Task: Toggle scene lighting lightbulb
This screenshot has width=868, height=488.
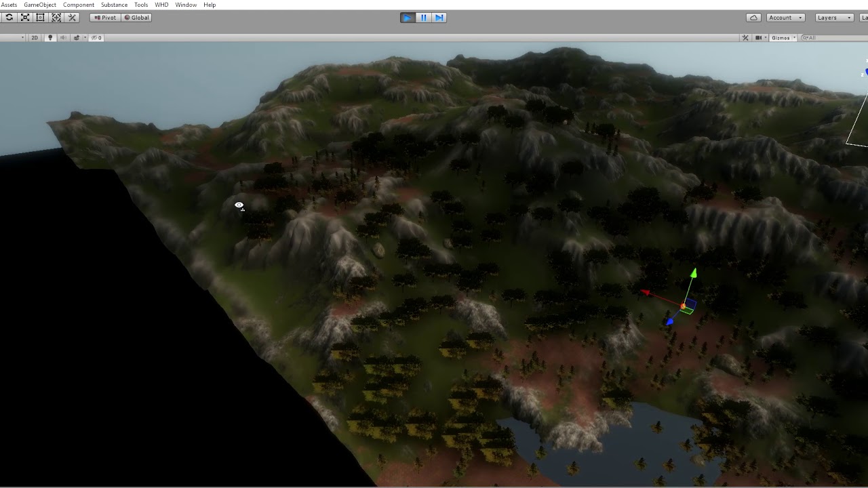Action: coord(50,38)
